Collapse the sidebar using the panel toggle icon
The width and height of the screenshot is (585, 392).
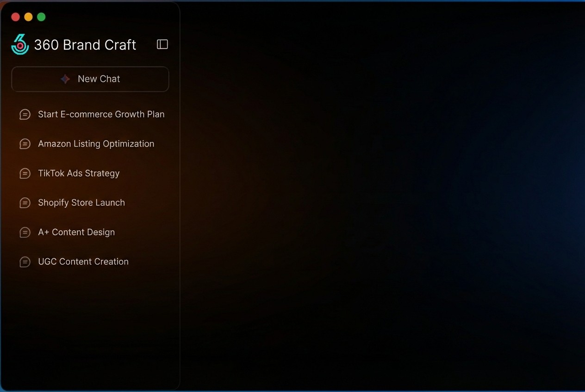click(x=162, y=44)
